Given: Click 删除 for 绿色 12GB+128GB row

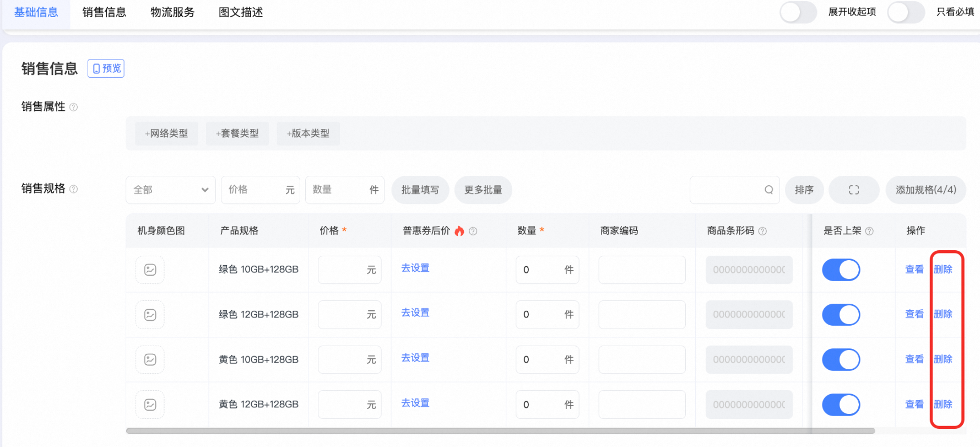Looking at the screenshot, I should pos(943,314).
